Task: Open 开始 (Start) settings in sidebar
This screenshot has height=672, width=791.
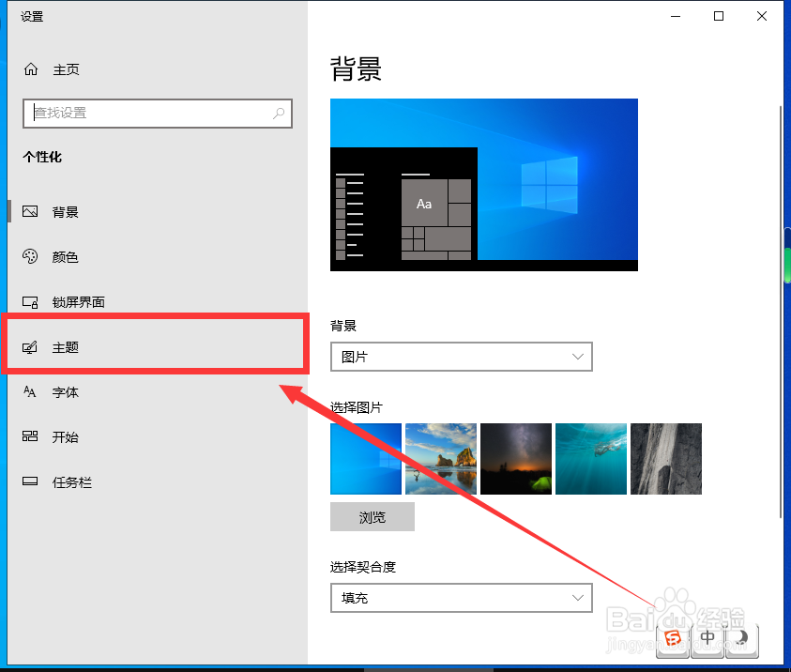Action: point(66,436)
